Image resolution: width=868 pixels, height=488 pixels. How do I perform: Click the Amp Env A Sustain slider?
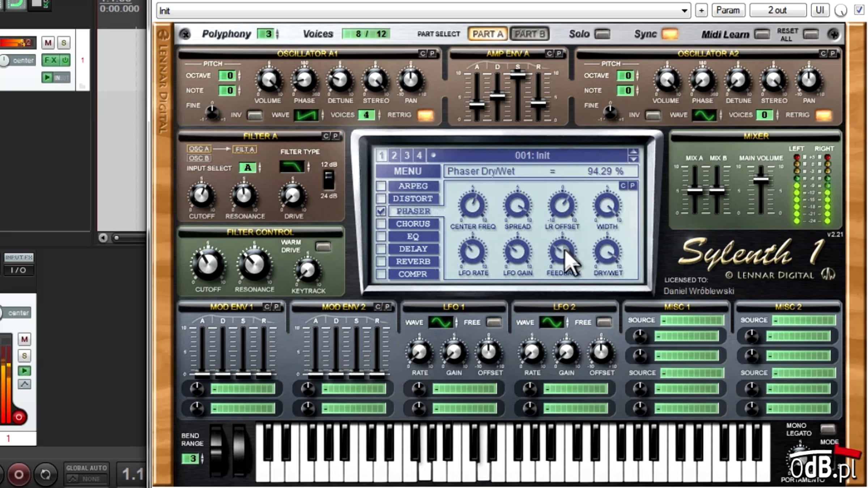[x=518, y=75]
